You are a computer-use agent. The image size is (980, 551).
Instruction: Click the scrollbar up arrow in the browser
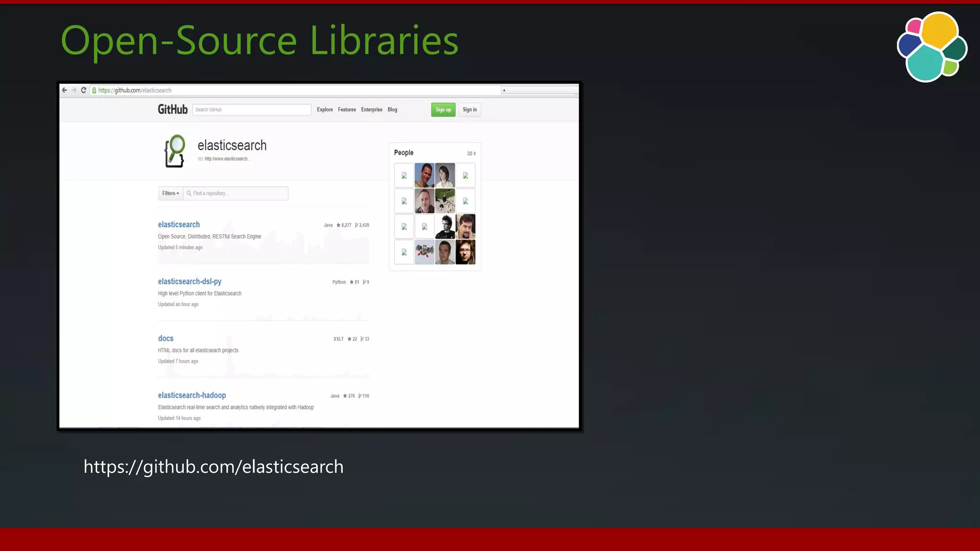504,90
